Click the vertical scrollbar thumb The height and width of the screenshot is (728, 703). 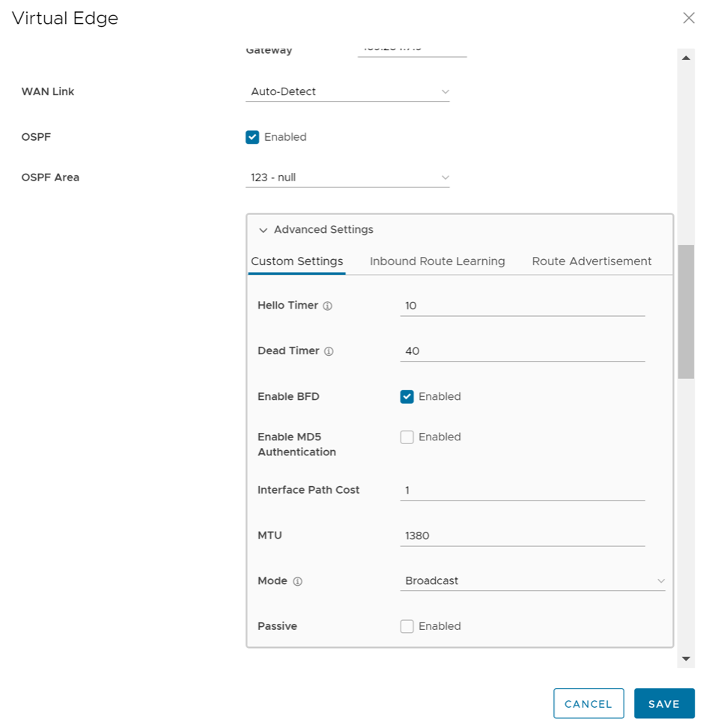coord(686,311)
